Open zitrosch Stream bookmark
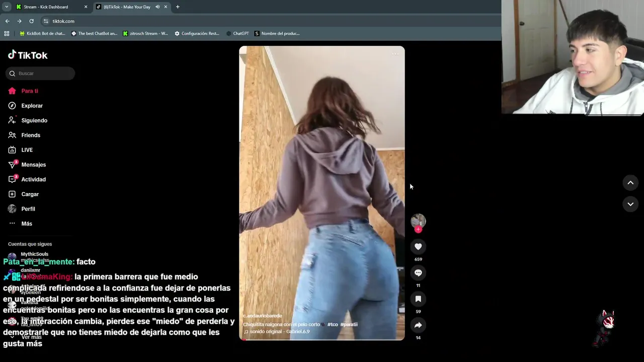644x362 pixels. (x=145, y=34)
